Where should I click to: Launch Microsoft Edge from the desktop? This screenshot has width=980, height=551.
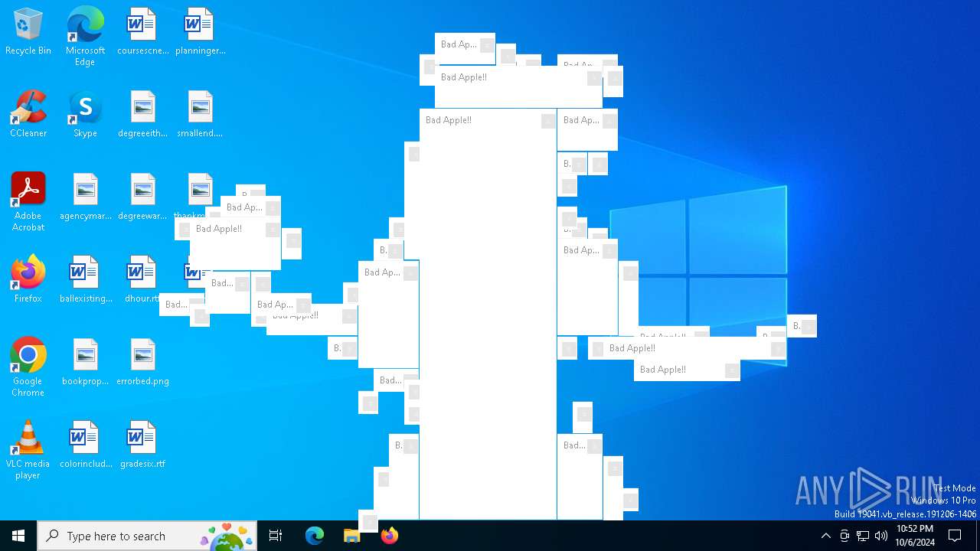click(85, 36)
